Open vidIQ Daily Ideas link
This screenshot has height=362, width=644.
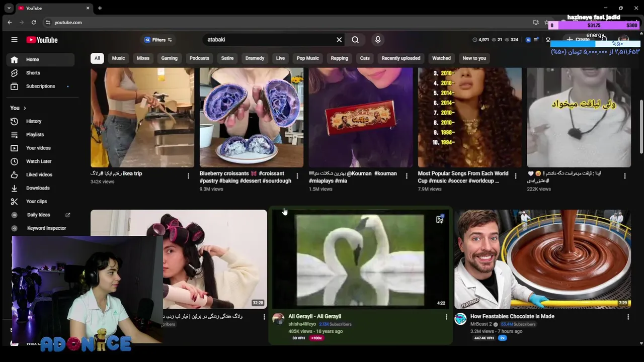click(41, 215)
